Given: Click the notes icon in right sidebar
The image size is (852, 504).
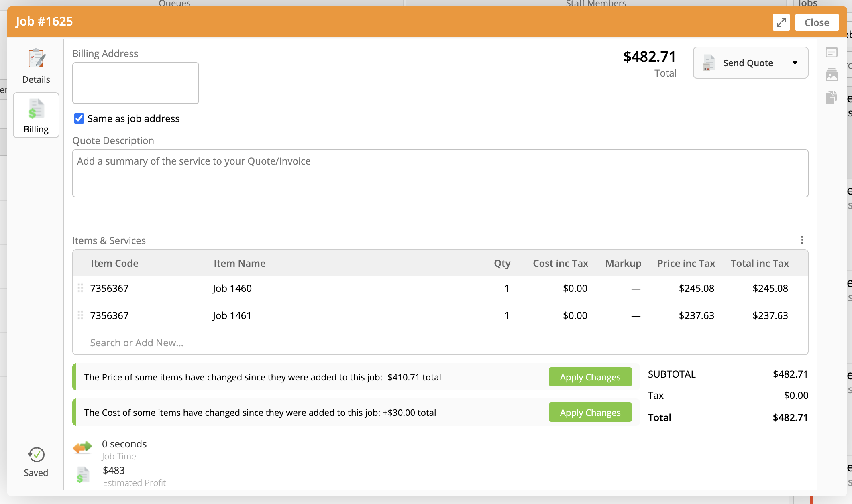Looking at the screenshot, I should pyautogui.click(x=832, y=53).
